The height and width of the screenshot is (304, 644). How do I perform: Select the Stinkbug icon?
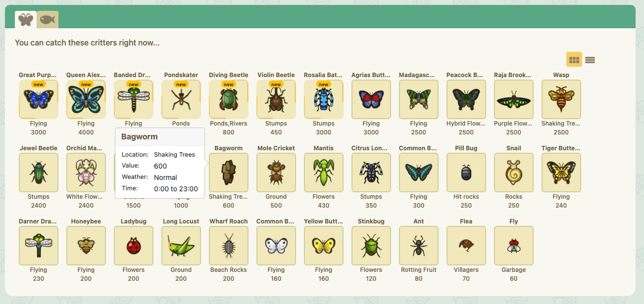click(x=371, y=245)
